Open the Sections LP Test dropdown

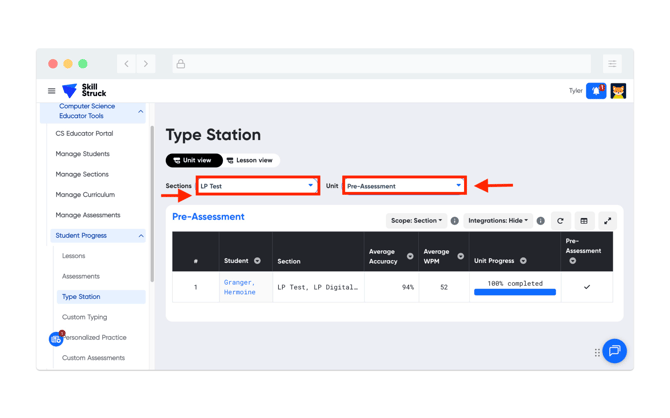click(258, 186)
